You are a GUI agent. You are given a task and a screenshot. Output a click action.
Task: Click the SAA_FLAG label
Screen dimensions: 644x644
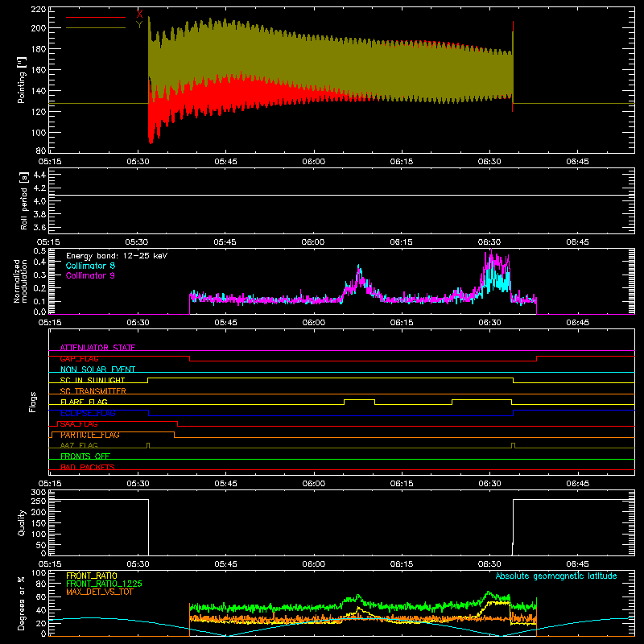pos(79,423)
